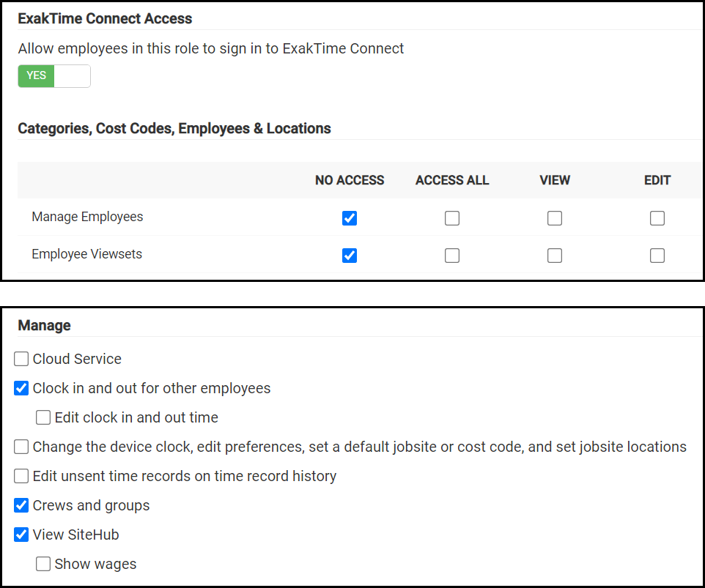Viewport: 705px width, 588px height.
Task: Click the VIEW column header
Action: [x=554, y=180]
